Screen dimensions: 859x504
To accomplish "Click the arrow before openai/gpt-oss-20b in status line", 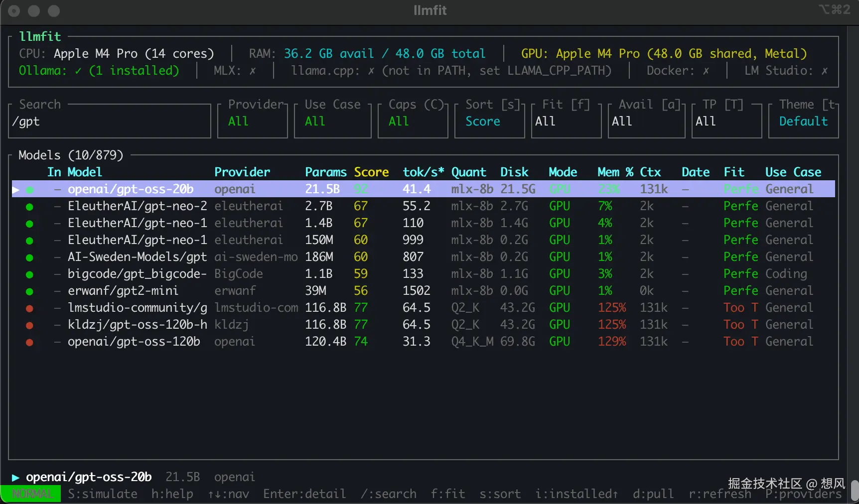I will (x=16, y=478).
